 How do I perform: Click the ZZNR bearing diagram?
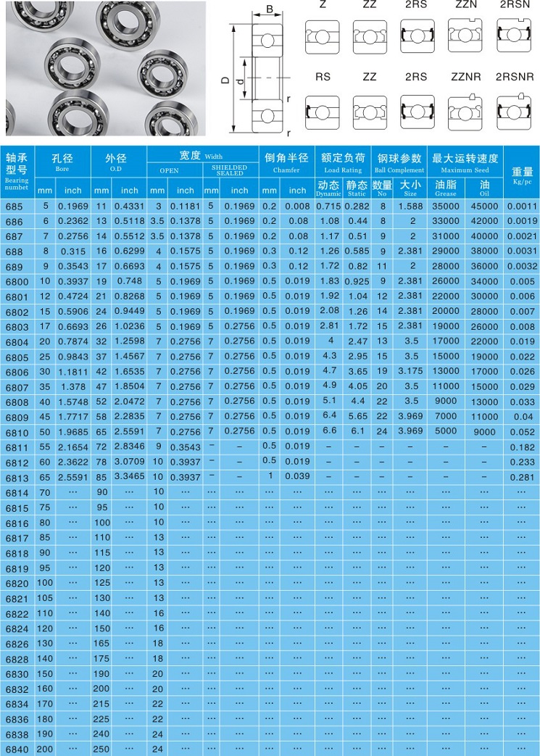465,112
